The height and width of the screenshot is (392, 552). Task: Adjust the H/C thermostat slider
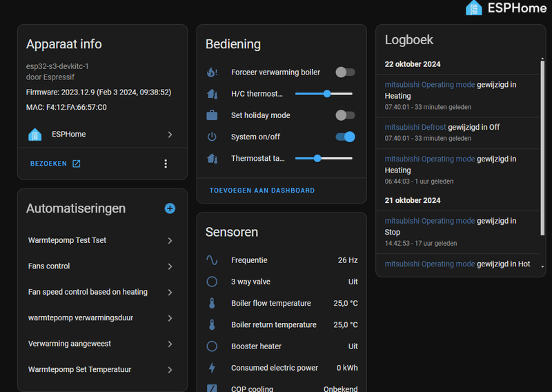tap(327, 94)
